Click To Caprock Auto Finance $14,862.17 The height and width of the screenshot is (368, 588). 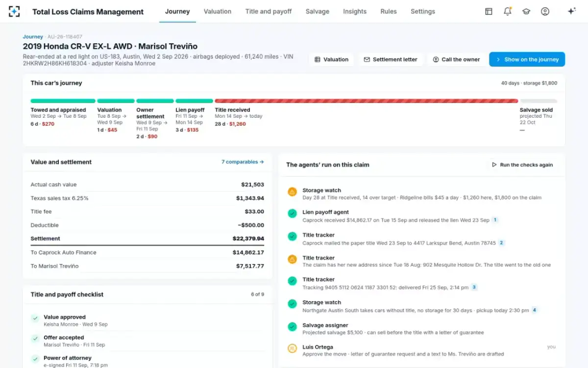tap(248, 252)
